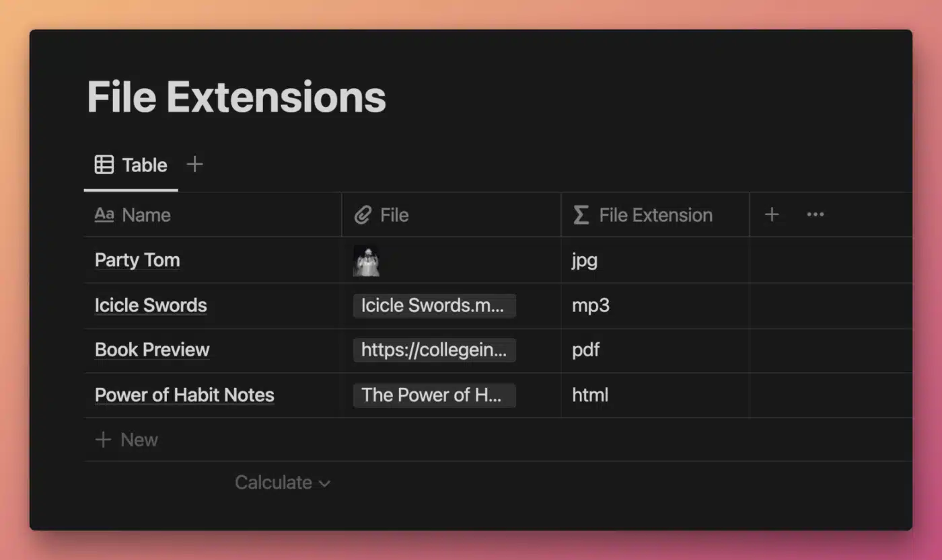Open the https://collegein... file link
Image resolution: width=942 pixels, height=560 pixels.
click(434, 350)
